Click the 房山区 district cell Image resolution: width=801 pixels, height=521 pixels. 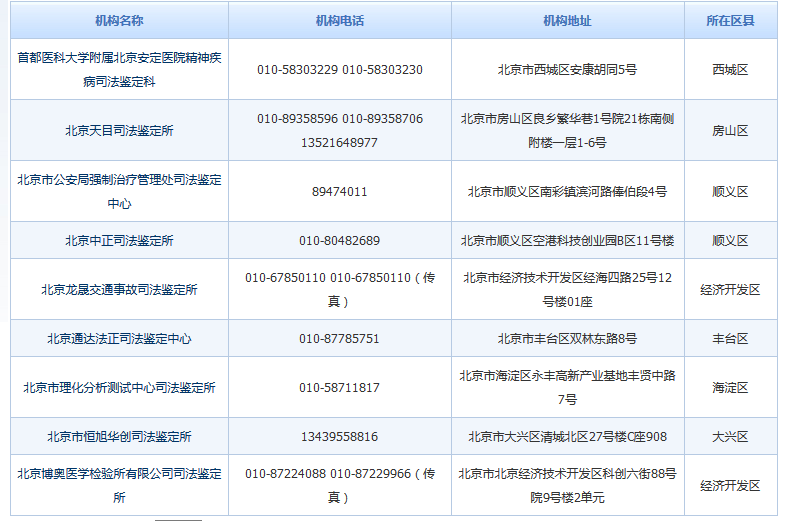pyautogui.click(x=730, y=130)
